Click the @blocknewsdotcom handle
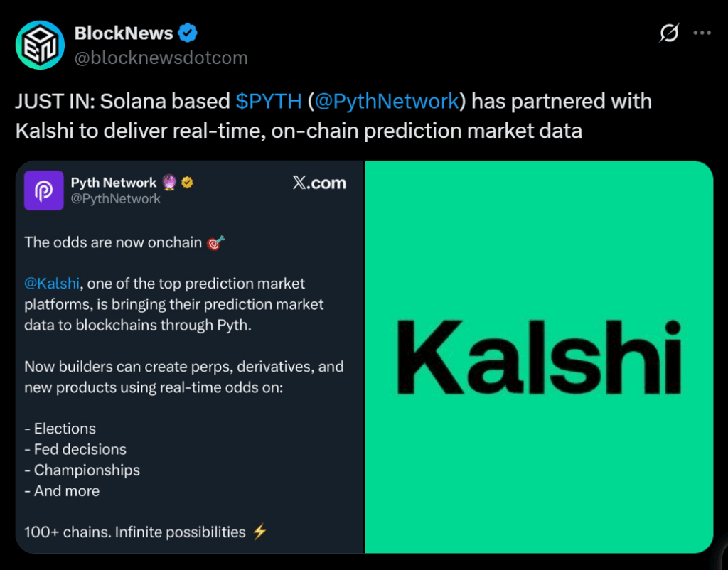This screenshot has height=570, width=728. [161, 58]
